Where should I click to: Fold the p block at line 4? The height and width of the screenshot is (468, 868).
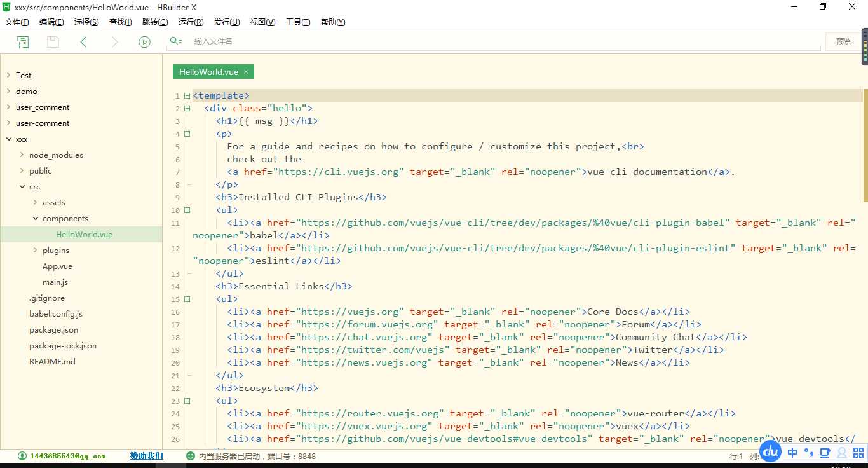pyautogui.click(x=187, y=134)
